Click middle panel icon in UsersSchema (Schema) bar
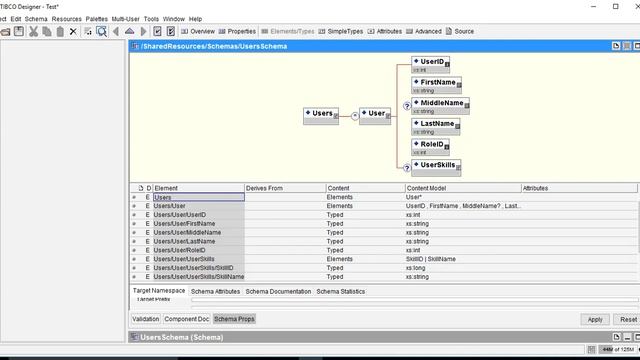Screen dimensions: 640x360 click(x=627, y=337)
